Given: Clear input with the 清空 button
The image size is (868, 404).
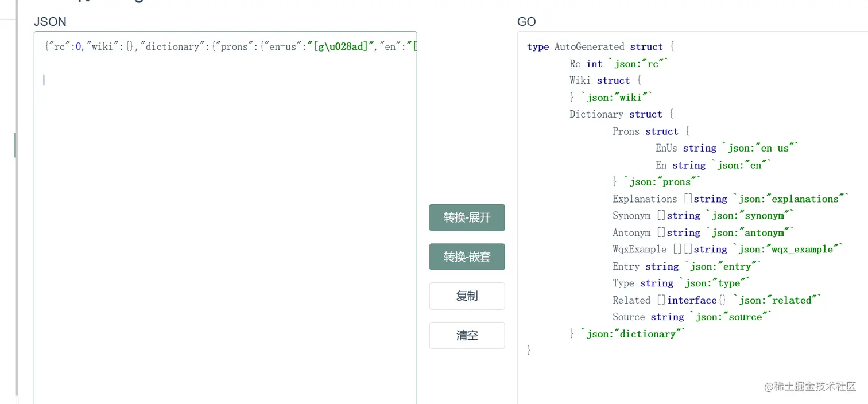Looking at the screenshot, I should (x=467, y=335).
